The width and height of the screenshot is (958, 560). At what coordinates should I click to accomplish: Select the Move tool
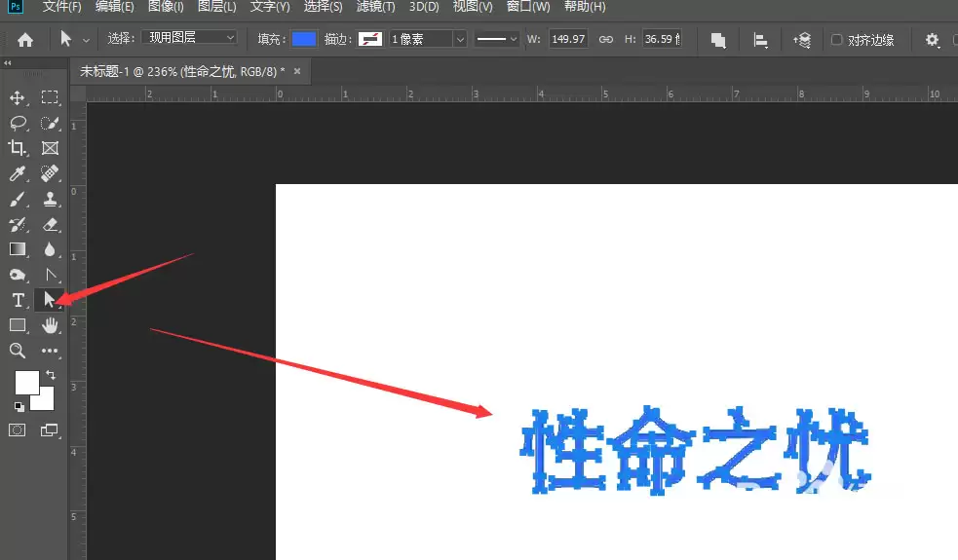(x=18, y=97)
